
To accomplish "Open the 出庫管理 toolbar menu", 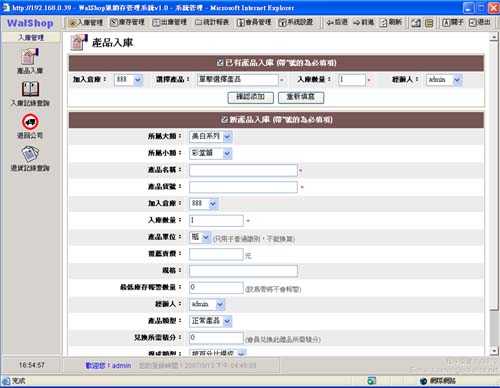I will [169, 22].
